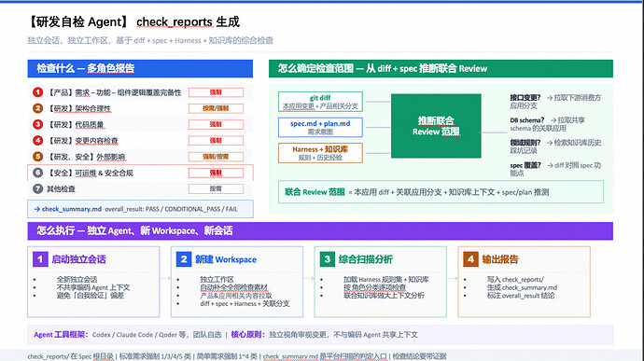Click the red number 3 circle beside 代码质量
This screenshot has width=644, height=361.
click(37, 124)
